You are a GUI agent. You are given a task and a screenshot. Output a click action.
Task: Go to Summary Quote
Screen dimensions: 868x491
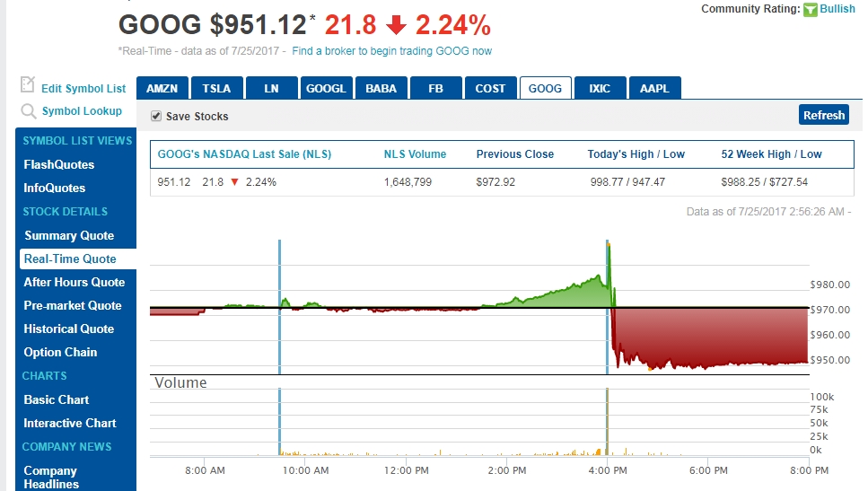(69, 235)
